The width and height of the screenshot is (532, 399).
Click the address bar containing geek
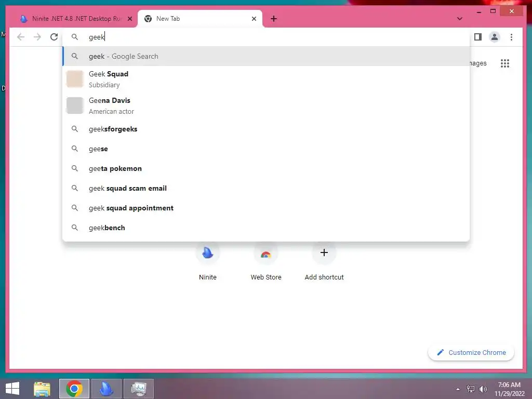[267, 37]
